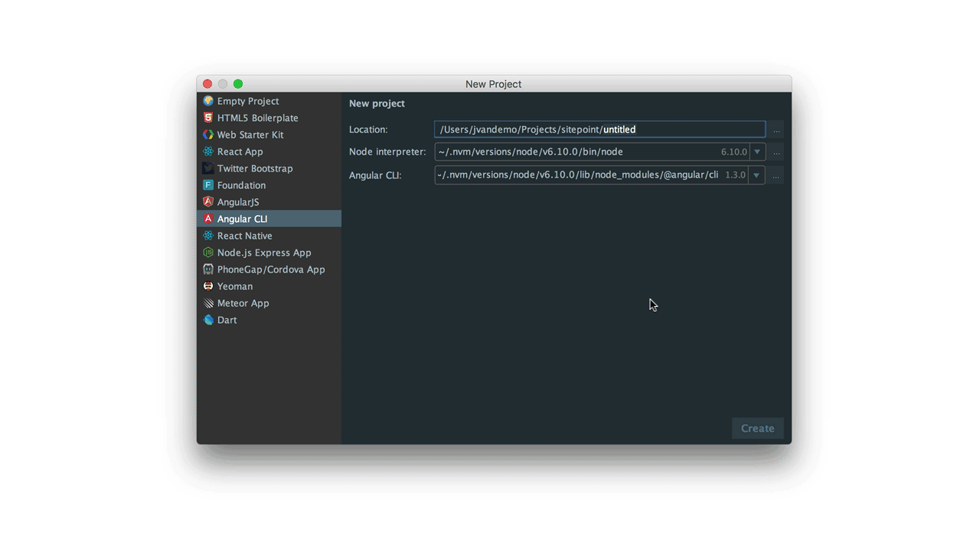The width and height of the screenshot is (980, 551).
Task: Choose the Foundation project template
Action: click(243, 184)
